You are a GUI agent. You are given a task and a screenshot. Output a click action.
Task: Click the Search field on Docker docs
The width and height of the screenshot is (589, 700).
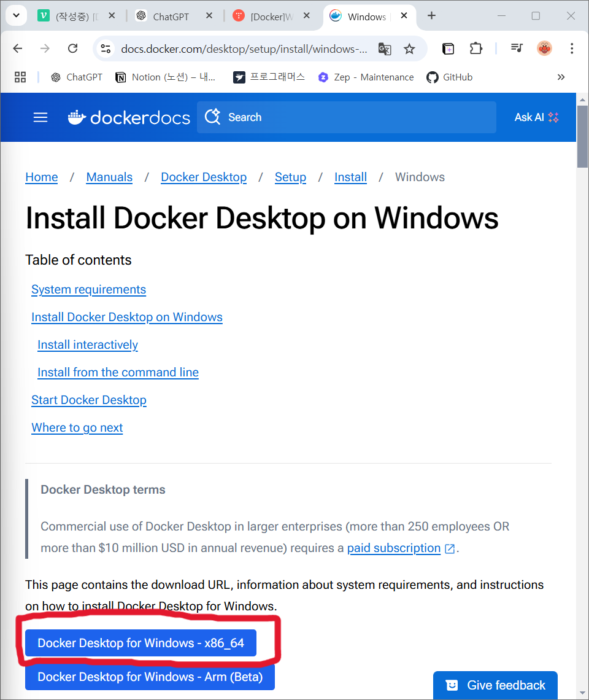347,117
